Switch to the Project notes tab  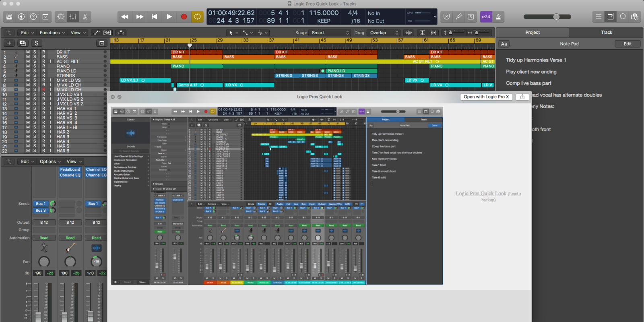click(533, 33)
